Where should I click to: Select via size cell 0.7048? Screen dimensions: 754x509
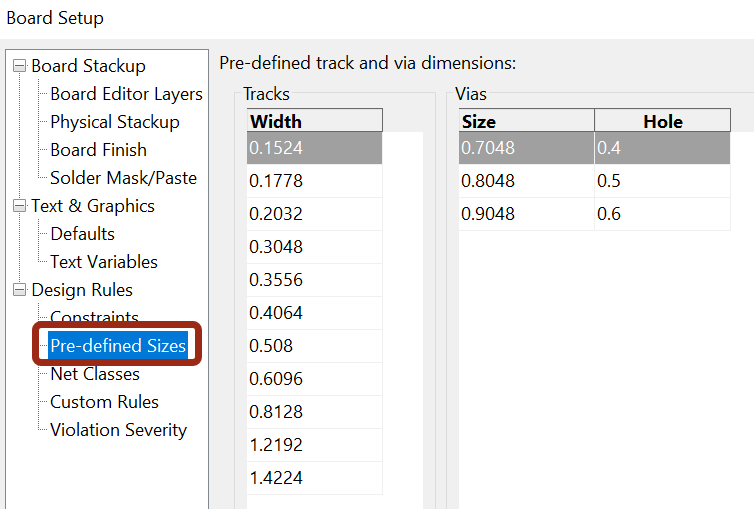[527, 148]
